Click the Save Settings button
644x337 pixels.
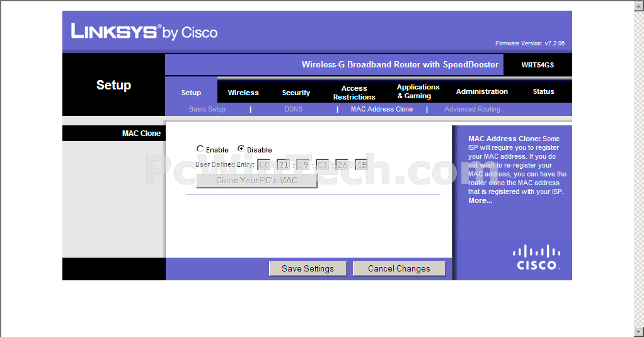point(308,269)
